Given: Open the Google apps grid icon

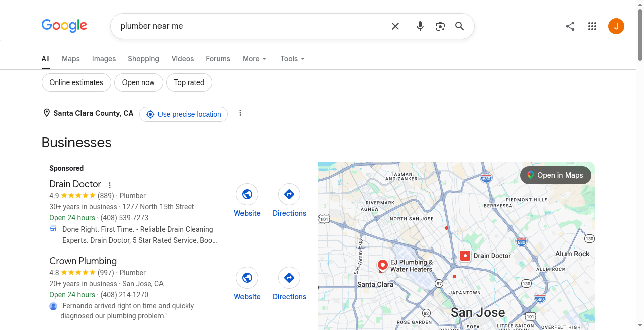Looking at the screenshot, I should click(x=592, y=26).
